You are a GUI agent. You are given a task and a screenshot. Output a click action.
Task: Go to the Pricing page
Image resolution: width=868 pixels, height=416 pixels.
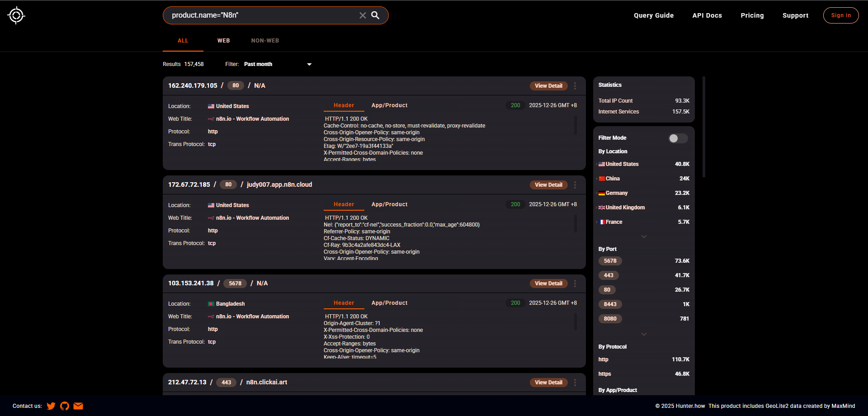752,15
